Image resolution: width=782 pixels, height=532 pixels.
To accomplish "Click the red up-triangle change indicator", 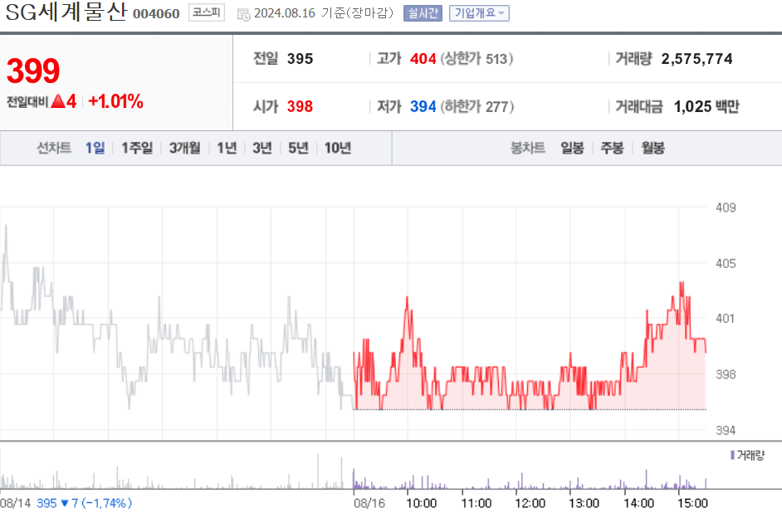I will (58, 101).
